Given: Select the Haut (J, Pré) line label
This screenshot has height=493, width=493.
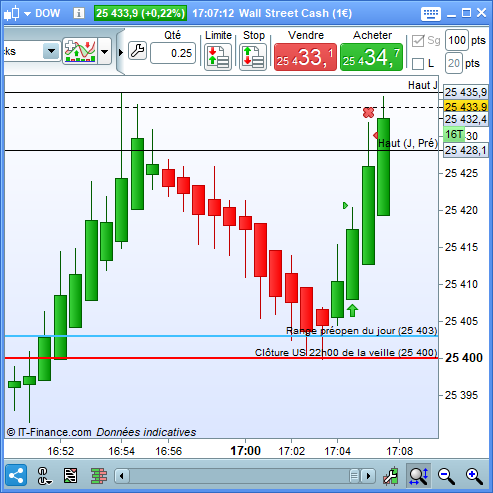Looking at the screenshot, I should [407, 143].
